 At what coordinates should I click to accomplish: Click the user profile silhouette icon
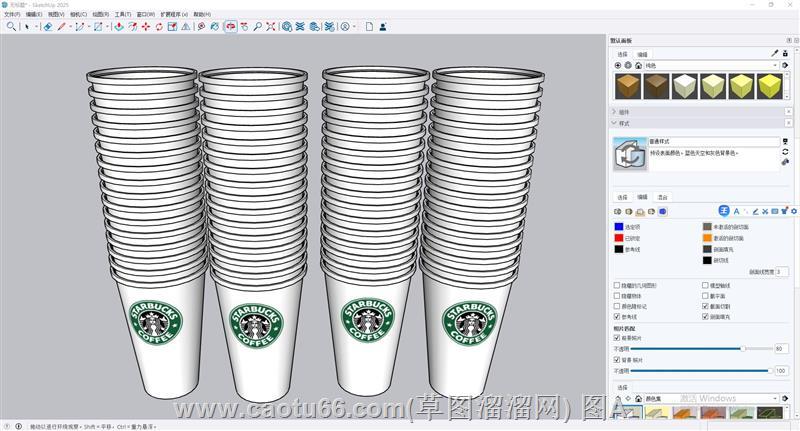[x=383, y=27]
